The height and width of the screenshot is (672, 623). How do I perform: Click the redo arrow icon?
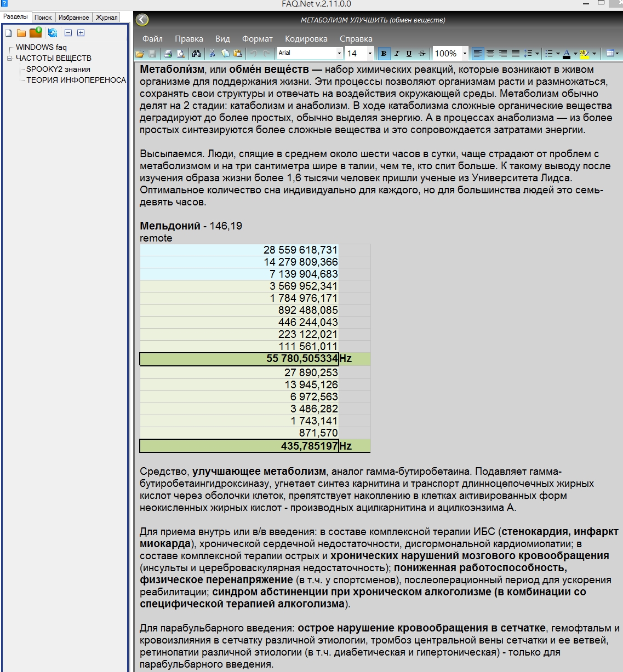[266, 54]
